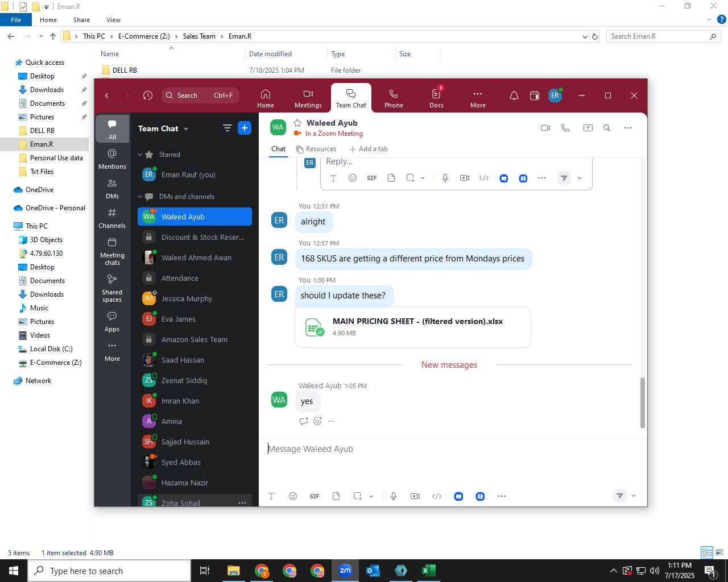Start phone call with Waleed Ayub
The height and width of the screenshot is (582, 728).
coord(565,128)
